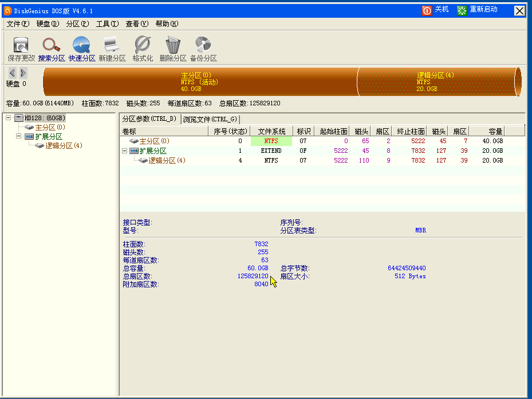Image resolution: width=532 pixels, height=399 pixels.
Task: Select HD128:(60GB) disk in tree
Action: click(x=45, y=118)
